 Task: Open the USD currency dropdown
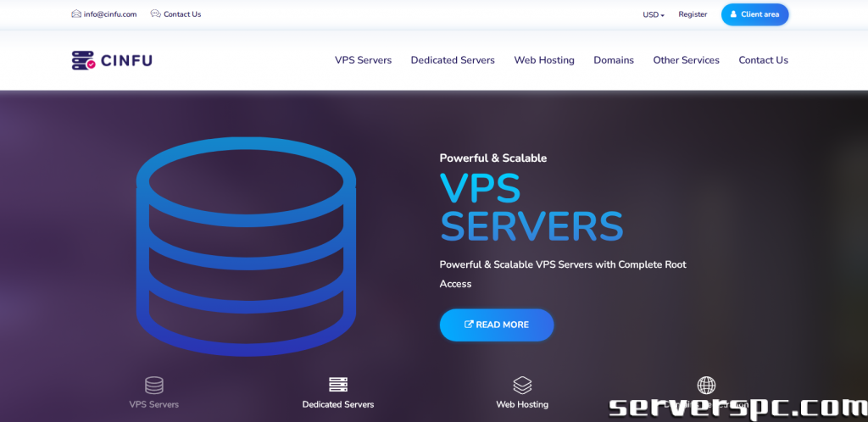[x=653, y=14]
